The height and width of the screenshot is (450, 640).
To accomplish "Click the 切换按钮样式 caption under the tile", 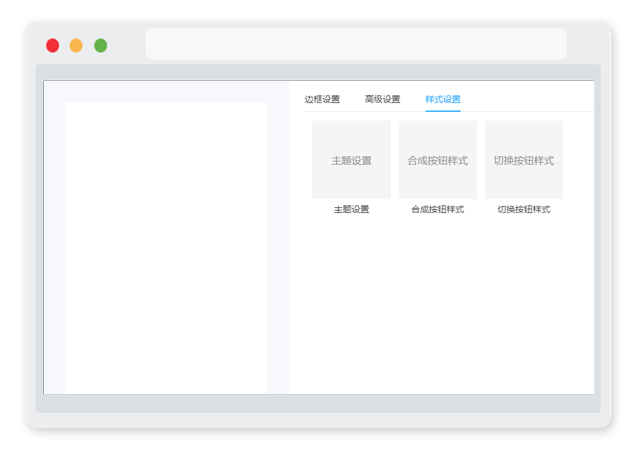I will click(x=524, y=209).
